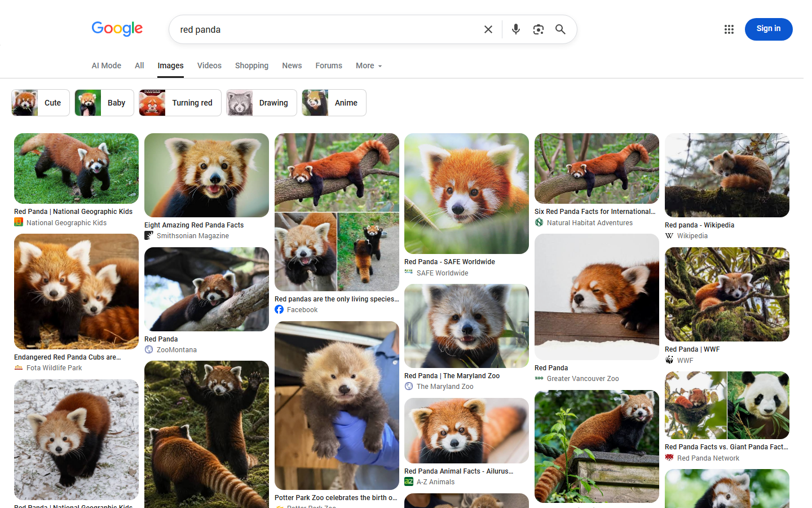Click the magnifying glass search icon
This screenshot has height=508, width=812.
point(561,29)
